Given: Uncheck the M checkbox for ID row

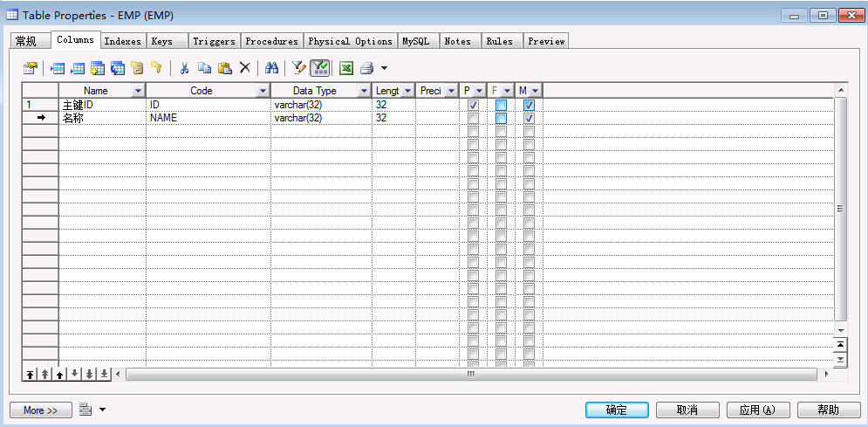Looking at the screenshot, I should (529, 105).
